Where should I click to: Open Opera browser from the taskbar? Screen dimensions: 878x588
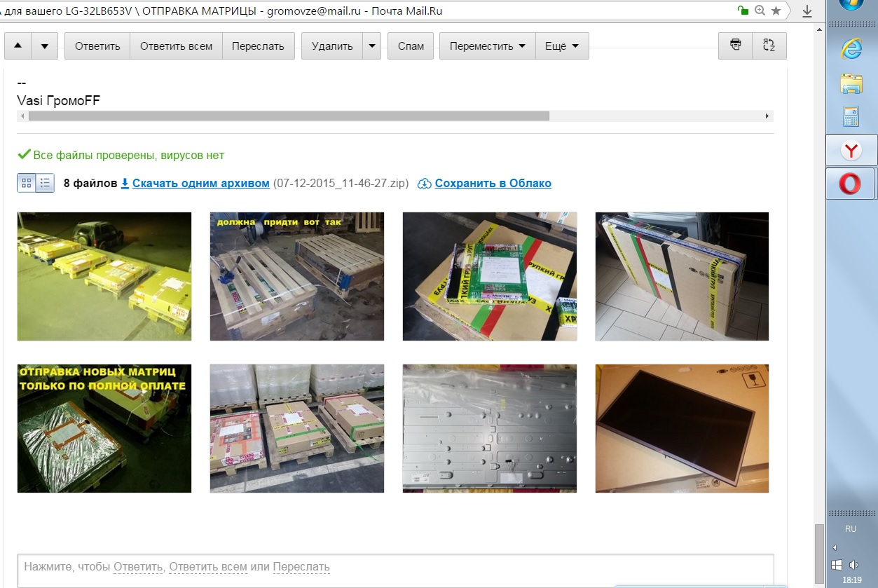pyautogui.click(x=851, y=184)
